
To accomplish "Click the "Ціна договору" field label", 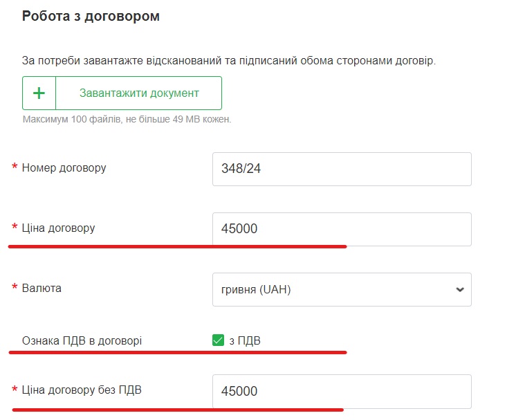I will [x=59, y=228].
